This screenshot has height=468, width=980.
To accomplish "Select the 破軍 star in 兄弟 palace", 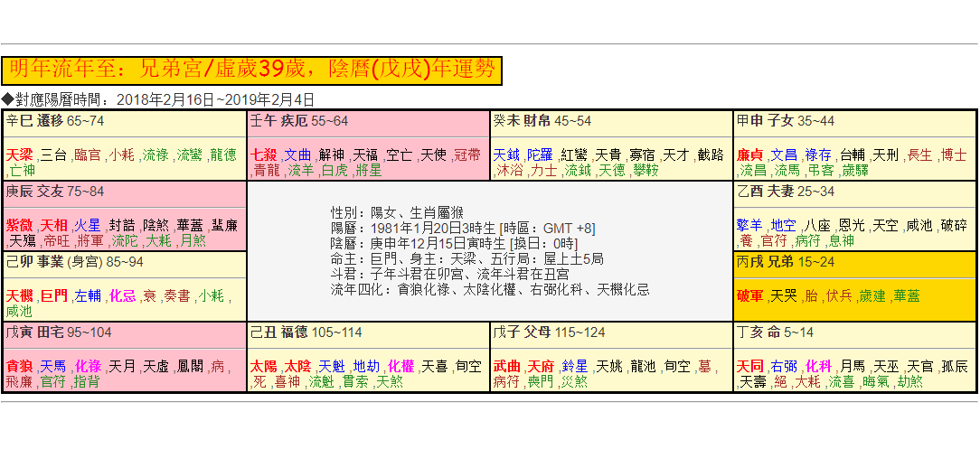I will point(750,295).
